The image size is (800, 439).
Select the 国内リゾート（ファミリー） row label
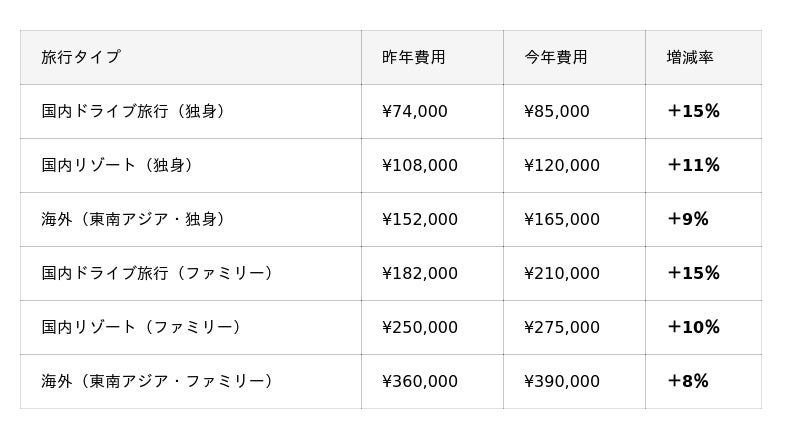pyautogui.click(x=141, y=328)
